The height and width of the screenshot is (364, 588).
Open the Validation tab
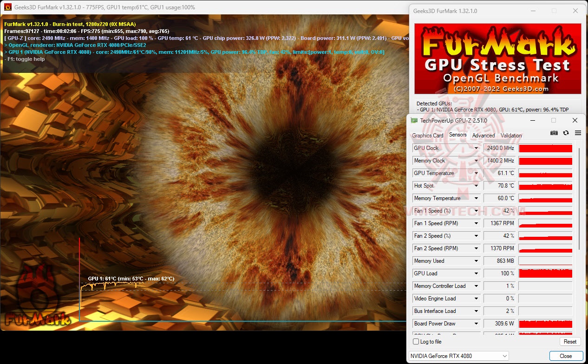coord(511,136)
